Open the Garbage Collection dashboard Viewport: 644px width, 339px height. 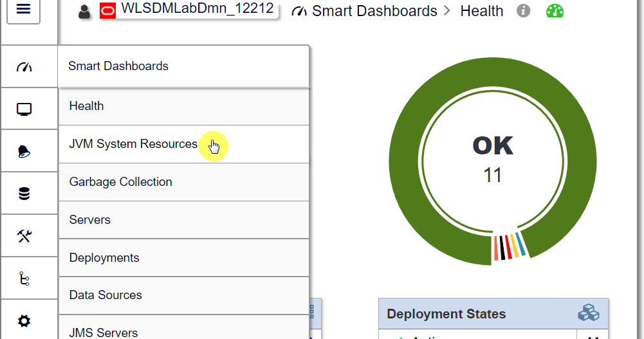click(184, 182)
